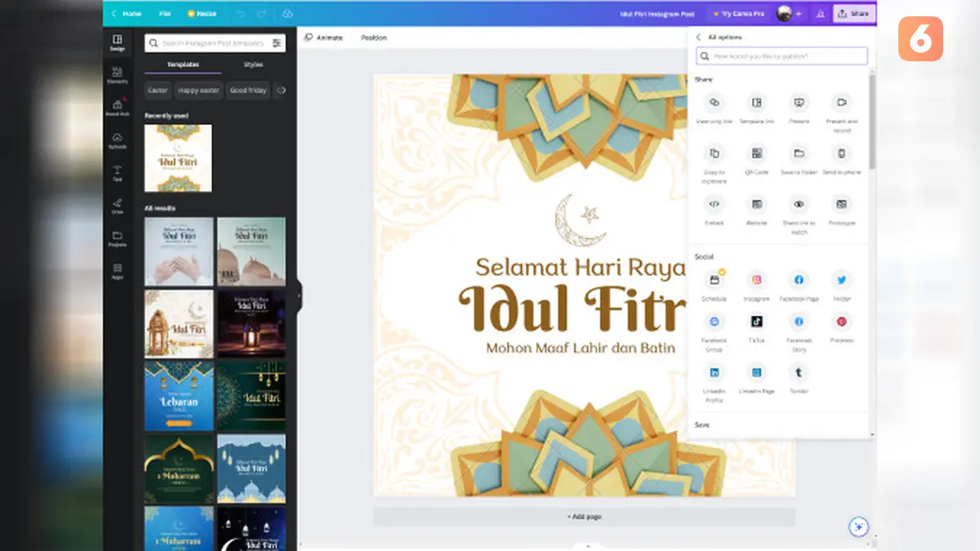Choose the TikTok social icon

click(757, 322)
